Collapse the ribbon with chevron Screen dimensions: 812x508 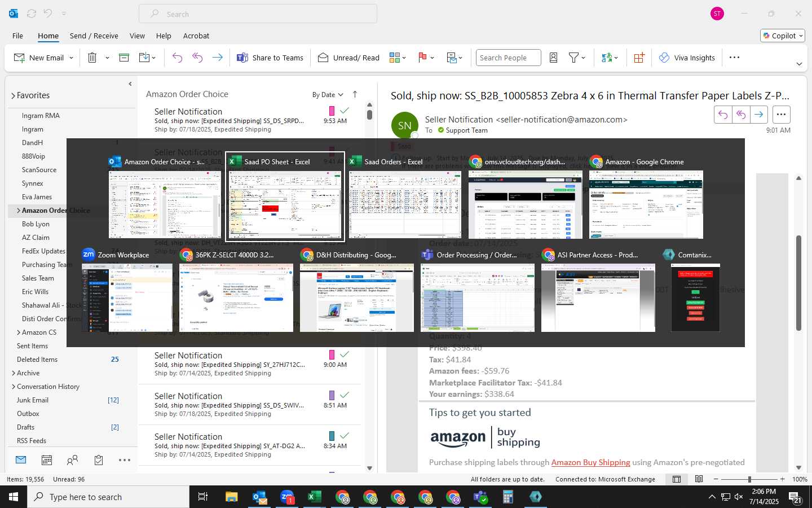pos(799,64)
